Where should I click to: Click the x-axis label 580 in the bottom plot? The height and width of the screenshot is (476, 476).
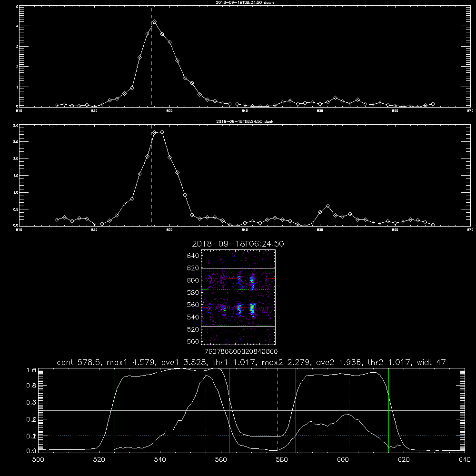[x=282, y=460]
